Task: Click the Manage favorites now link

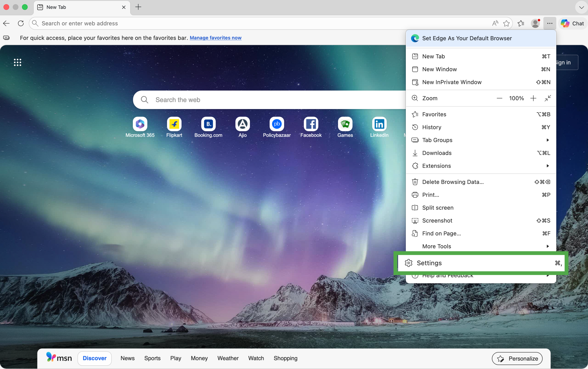Action: click(216, 38)
